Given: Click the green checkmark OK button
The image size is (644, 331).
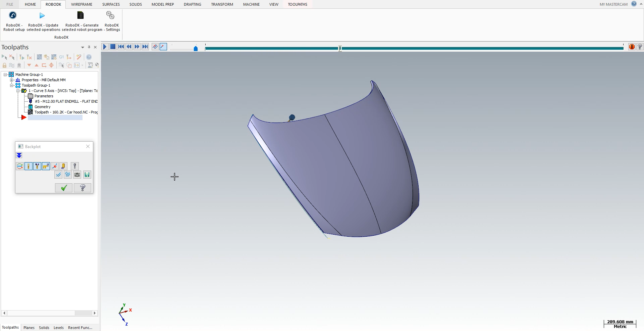Looking at the screenshot, I should 64,188.
